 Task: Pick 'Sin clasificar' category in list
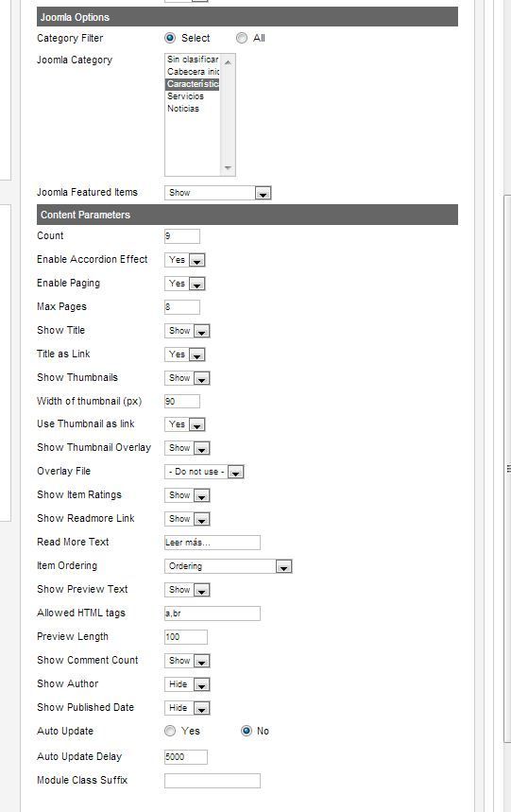193,60
